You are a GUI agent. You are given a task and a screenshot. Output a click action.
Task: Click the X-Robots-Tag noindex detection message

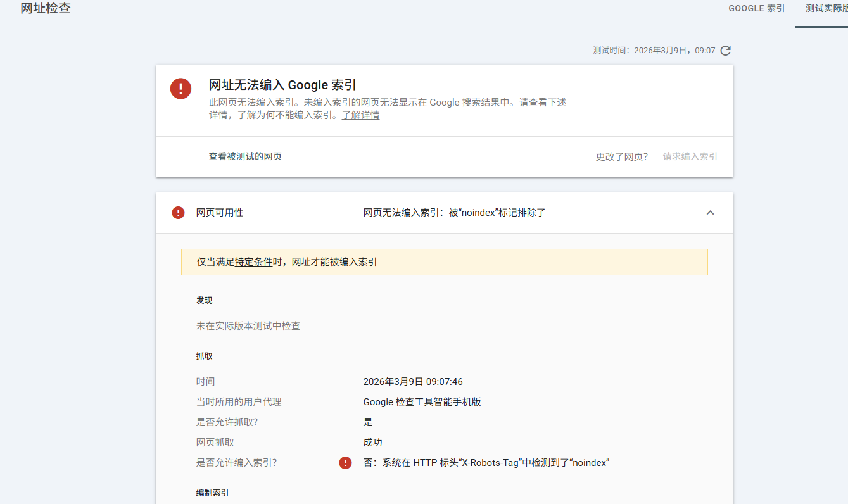point(486,463)
